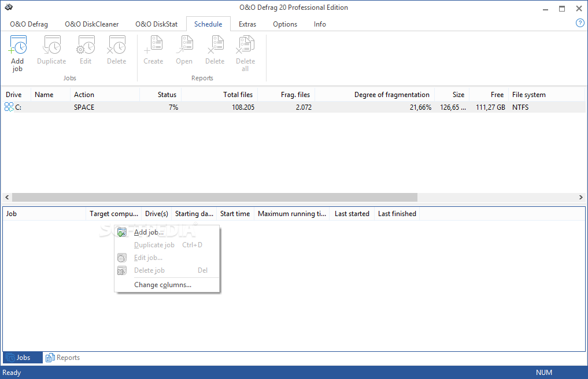Sort by the Action column header

click(105, 95)
